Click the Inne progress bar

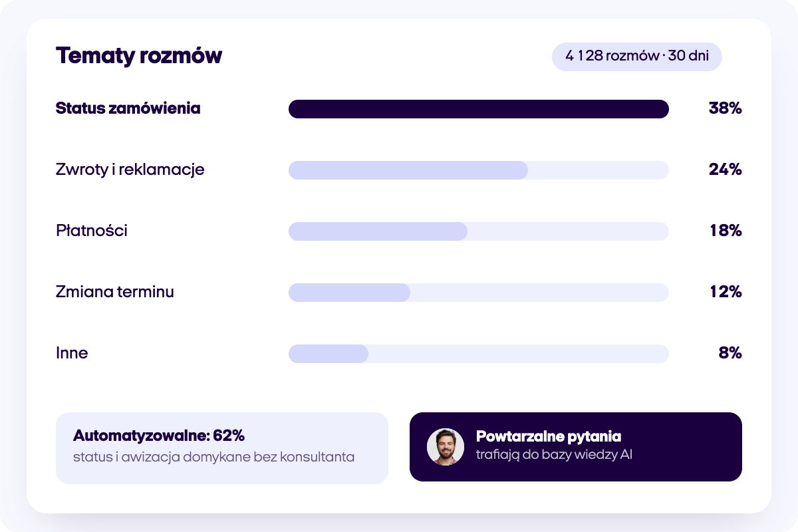(x=479, y=354)
